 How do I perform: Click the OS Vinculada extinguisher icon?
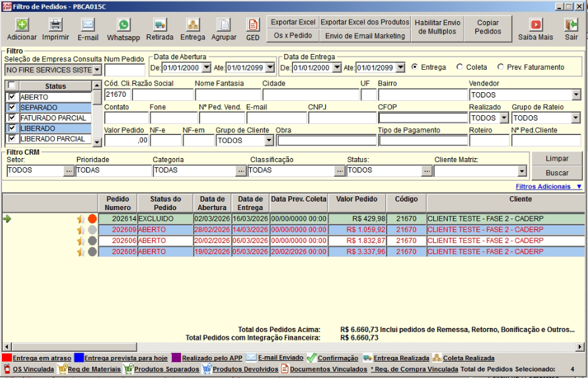(x=7, y=369)
